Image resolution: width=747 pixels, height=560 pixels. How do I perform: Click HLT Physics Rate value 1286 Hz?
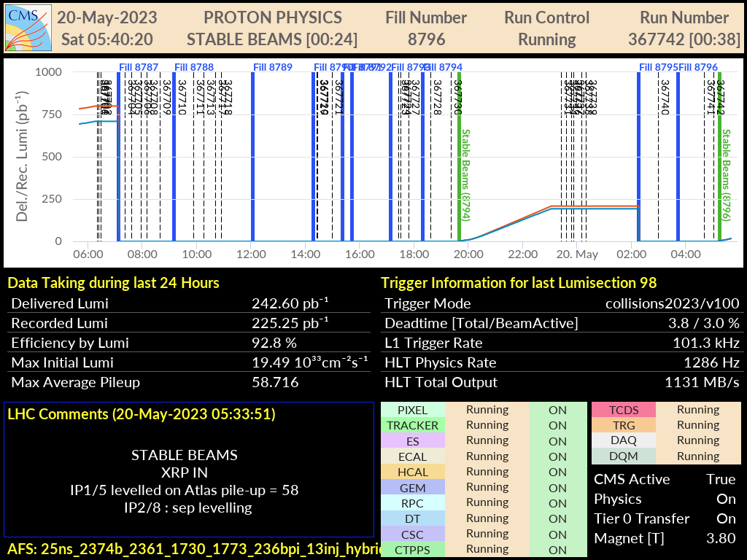click(x=712, y=362)
